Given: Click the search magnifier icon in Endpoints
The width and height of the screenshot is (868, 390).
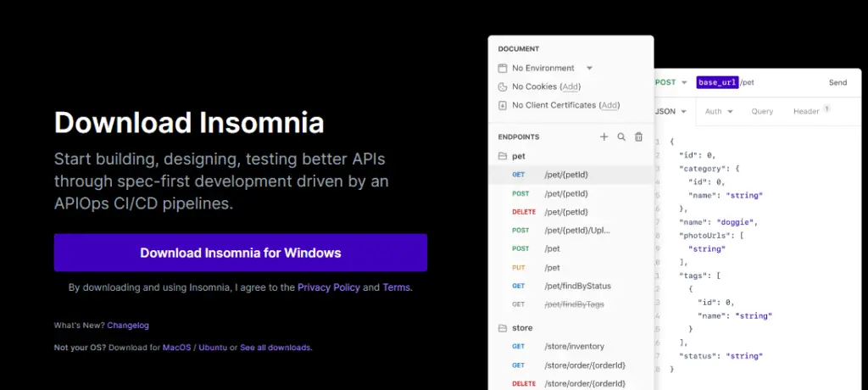Looking at the screenshot, I should [x=621, y=136].
